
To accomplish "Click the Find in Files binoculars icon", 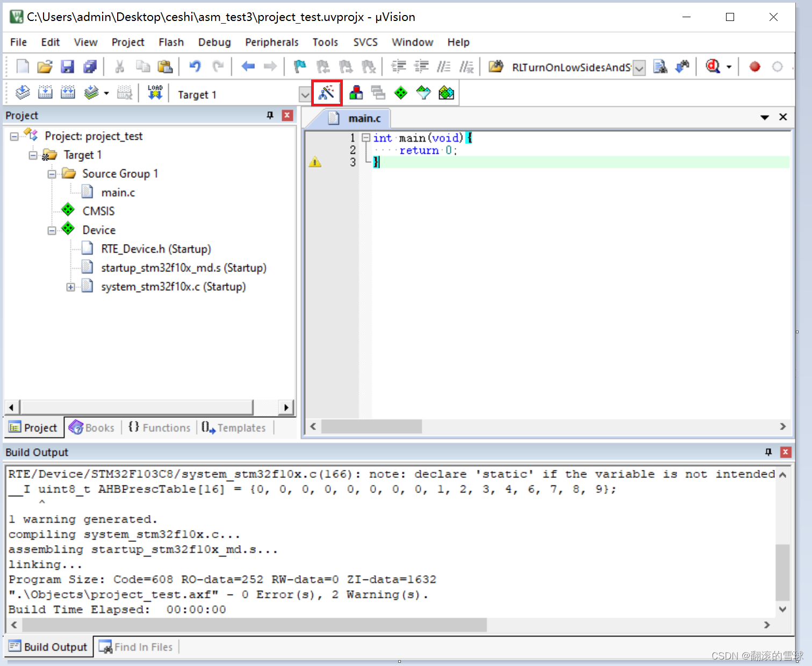I will (660, 66).
